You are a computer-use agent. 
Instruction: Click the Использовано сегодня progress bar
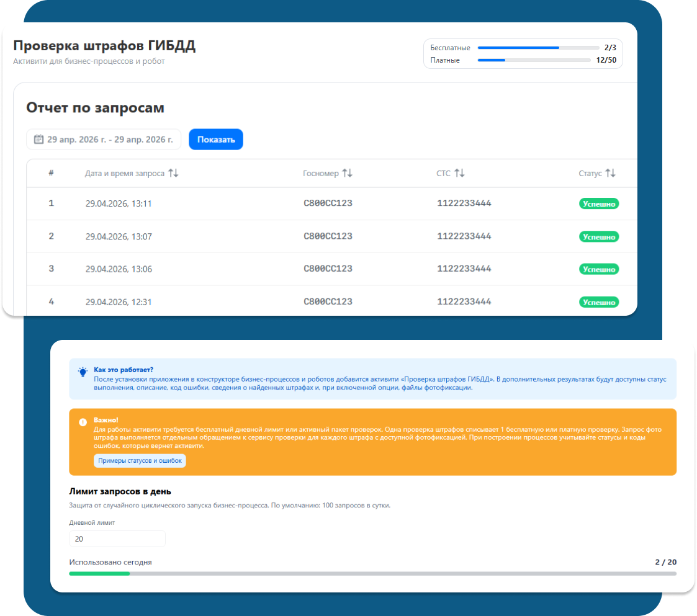click(372, 574)
